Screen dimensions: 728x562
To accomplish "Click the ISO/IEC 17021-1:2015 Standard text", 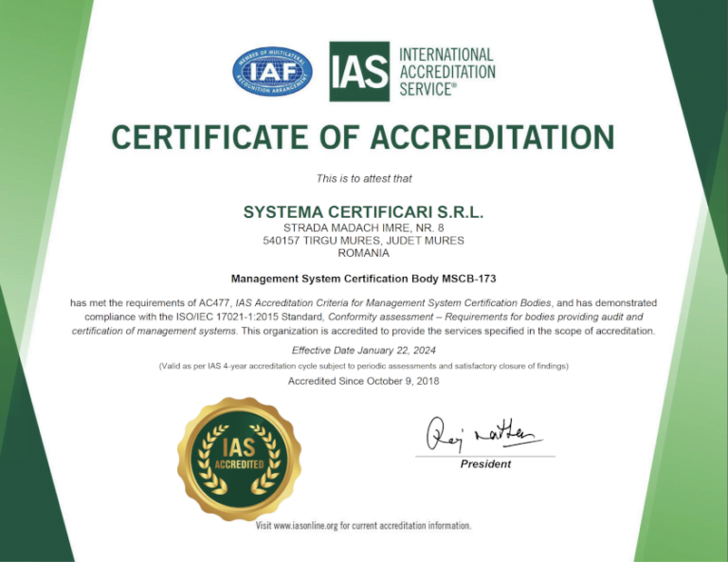I will tap(258, 317).
